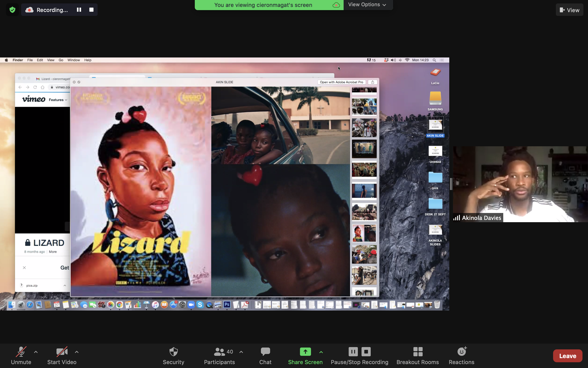Open Notification Center list icon in the menu bar
The image size is (588, 368).
442,60
